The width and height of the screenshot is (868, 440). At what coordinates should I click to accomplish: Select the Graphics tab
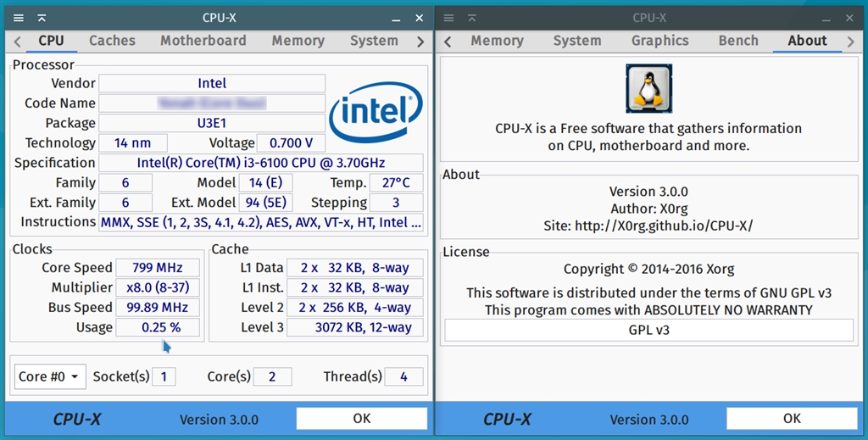(659, 41)
